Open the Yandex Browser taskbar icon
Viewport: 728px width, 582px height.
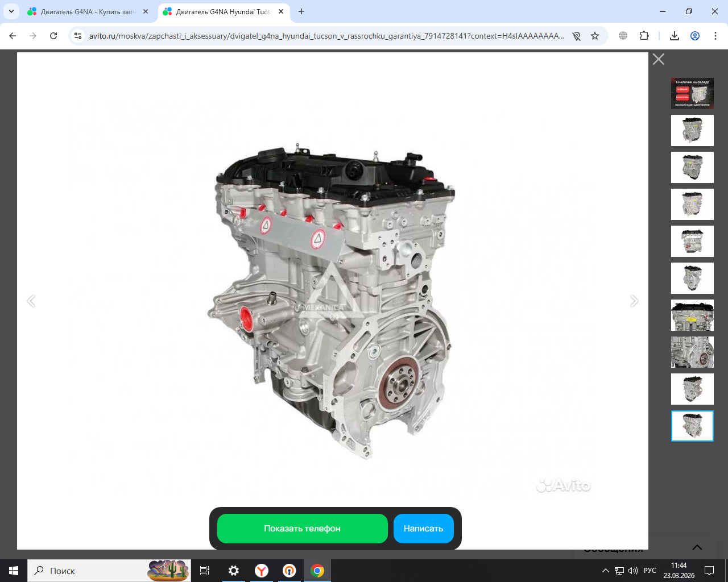[262, 571]
